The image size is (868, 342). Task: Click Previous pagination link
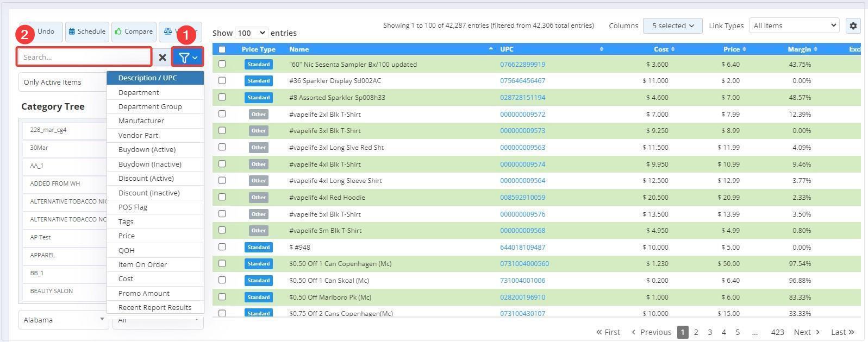pyautogui.click(x=651, y=332)
